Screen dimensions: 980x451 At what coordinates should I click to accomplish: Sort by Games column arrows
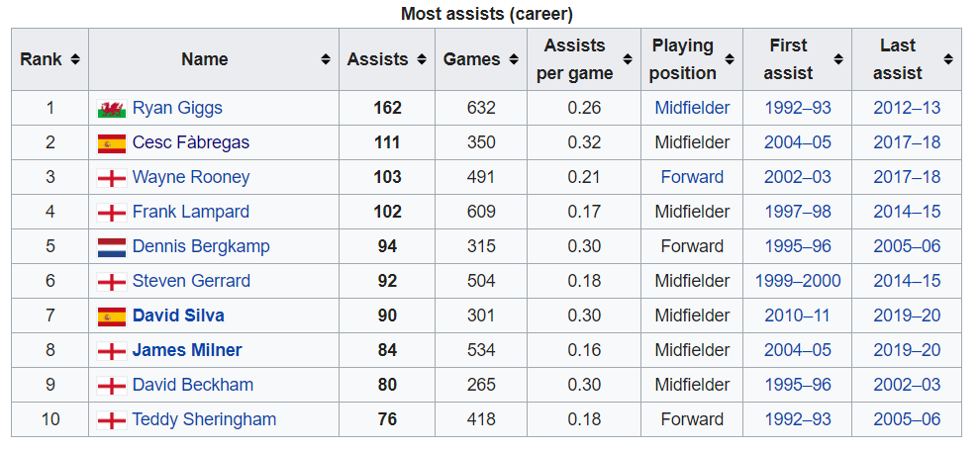(x=515, y=59)
